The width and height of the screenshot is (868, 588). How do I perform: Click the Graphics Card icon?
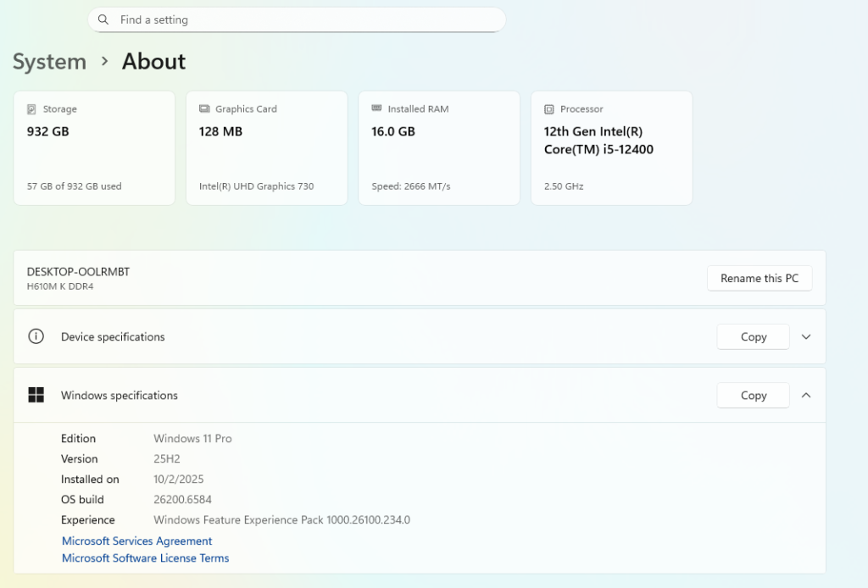pyautogui.click(x=204, y=109)
